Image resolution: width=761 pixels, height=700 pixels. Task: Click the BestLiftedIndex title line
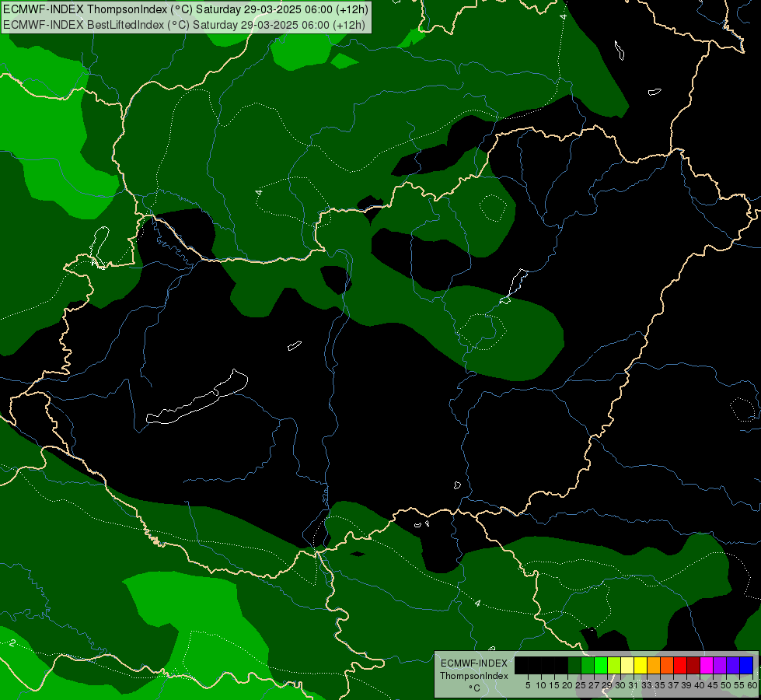tap(184, 25)
